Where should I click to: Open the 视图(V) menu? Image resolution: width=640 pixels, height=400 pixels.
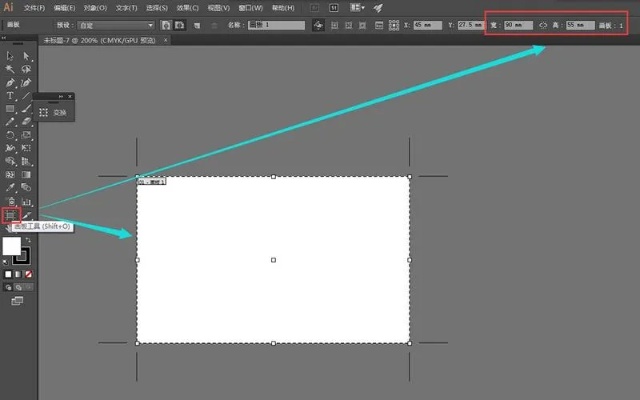(218, 8)
